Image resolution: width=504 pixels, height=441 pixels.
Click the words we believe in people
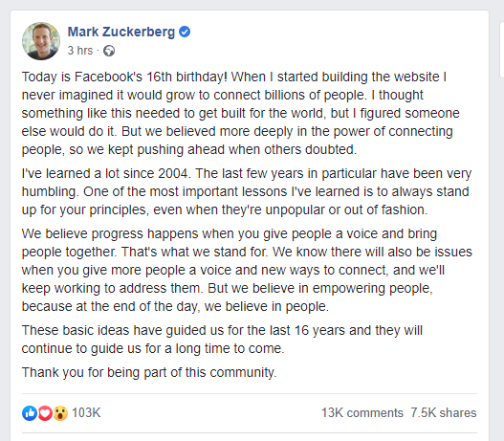(267, 306)
